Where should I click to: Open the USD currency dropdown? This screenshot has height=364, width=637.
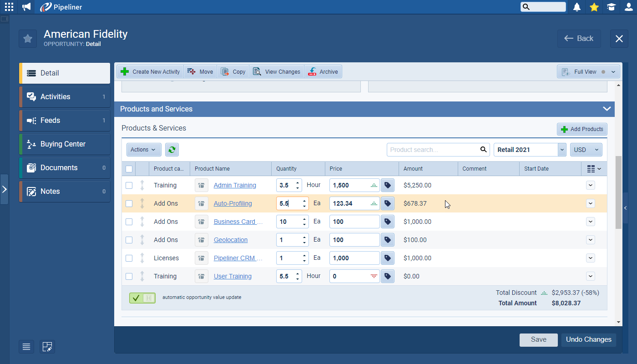[x=586, y=150]
